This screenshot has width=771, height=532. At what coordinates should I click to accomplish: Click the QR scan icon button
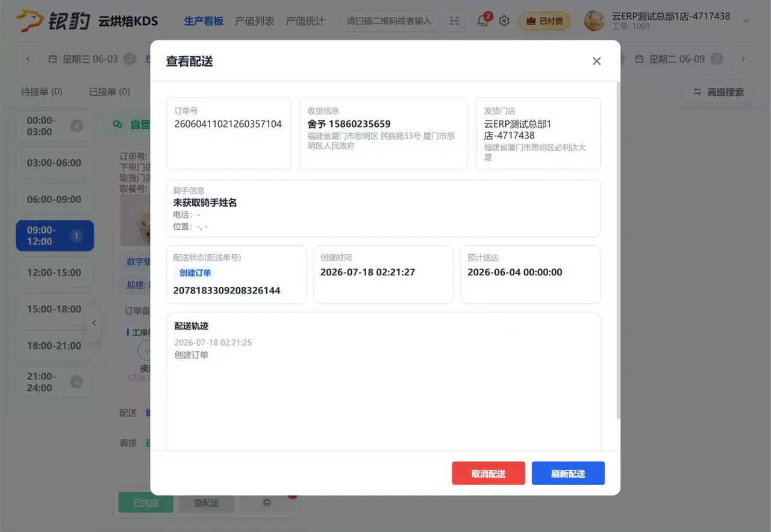[454, 21]
